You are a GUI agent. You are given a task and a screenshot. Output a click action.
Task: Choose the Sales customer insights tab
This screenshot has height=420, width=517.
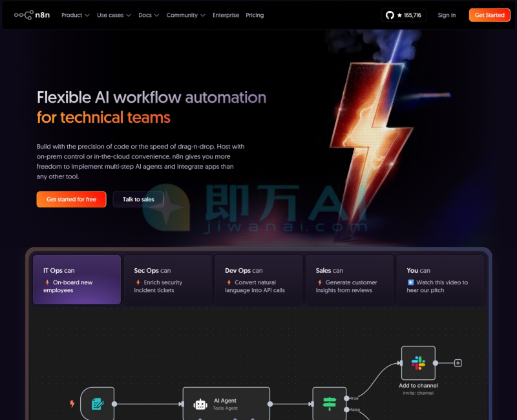click(x=349, y=280)
